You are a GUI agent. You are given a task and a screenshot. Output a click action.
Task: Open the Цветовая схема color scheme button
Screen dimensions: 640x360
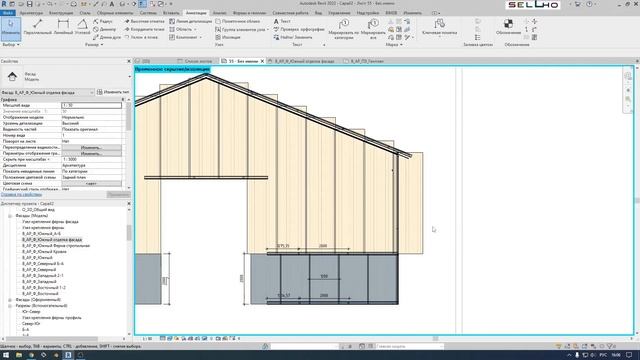[x=91, y=184]
